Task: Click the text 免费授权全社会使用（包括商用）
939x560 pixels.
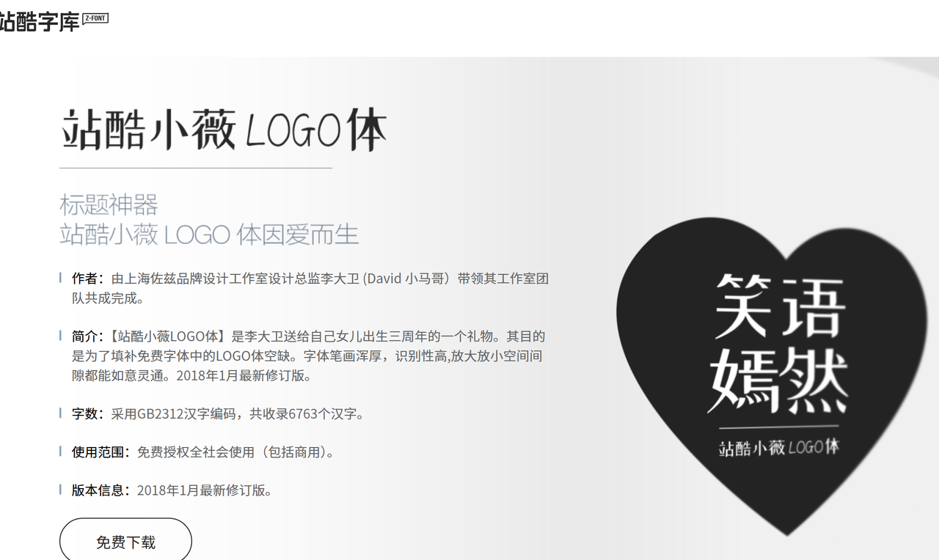Action: (237, 452)
